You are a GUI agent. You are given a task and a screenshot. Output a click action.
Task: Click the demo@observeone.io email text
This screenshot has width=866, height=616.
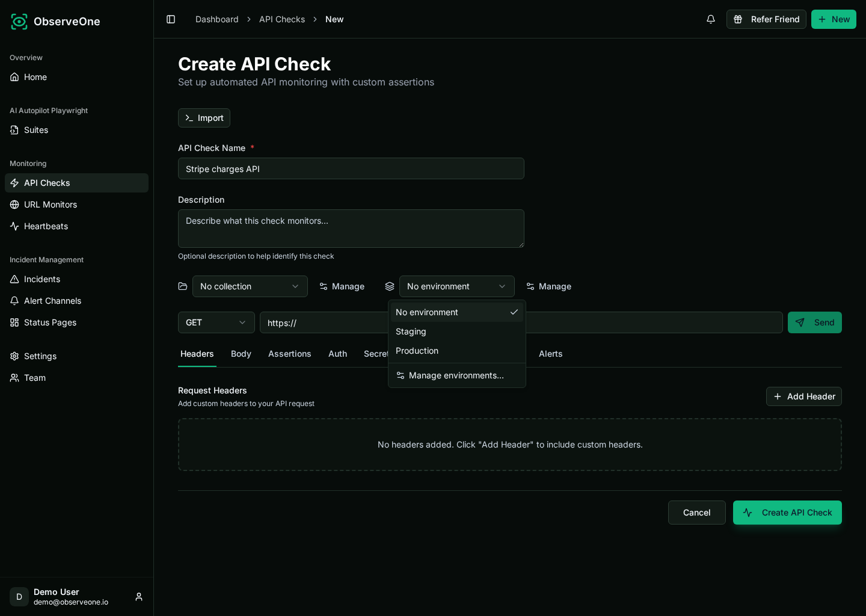[71, 602]
